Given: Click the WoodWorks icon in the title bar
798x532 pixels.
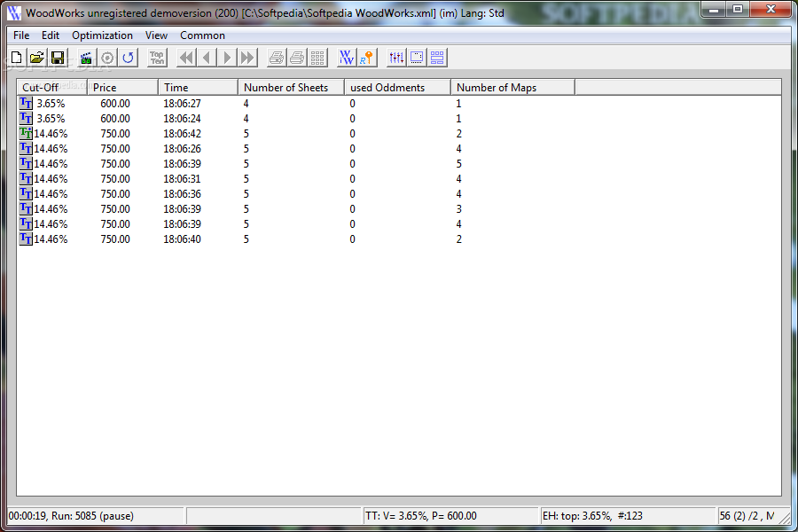Looking at the screenshot, I should tap(14, 12).
